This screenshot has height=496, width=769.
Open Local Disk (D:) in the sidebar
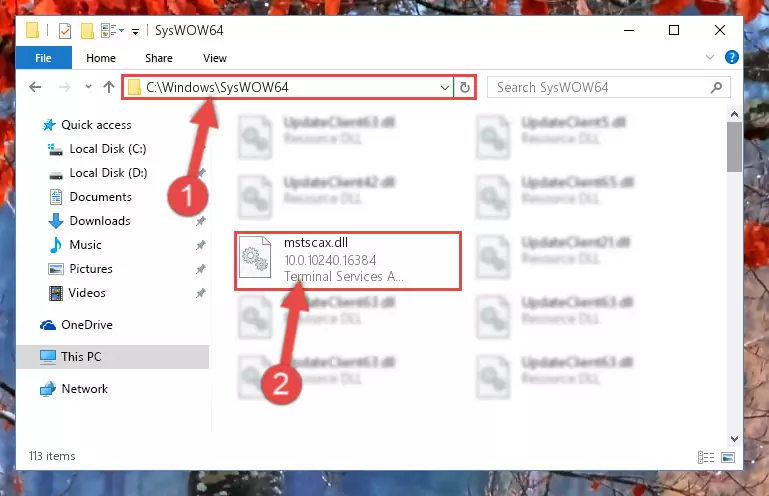pos(108,173)
